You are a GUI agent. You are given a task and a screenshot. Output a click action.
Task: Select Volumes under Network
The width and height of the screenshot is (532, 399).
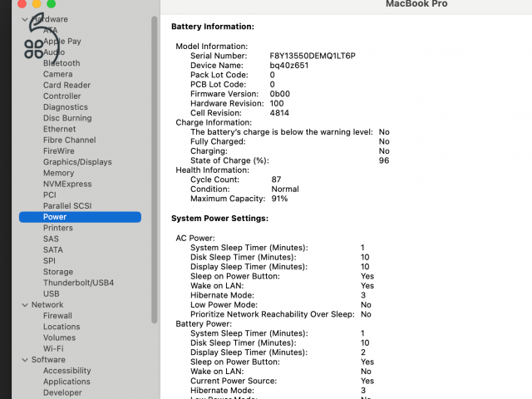[x=59, y=338]
